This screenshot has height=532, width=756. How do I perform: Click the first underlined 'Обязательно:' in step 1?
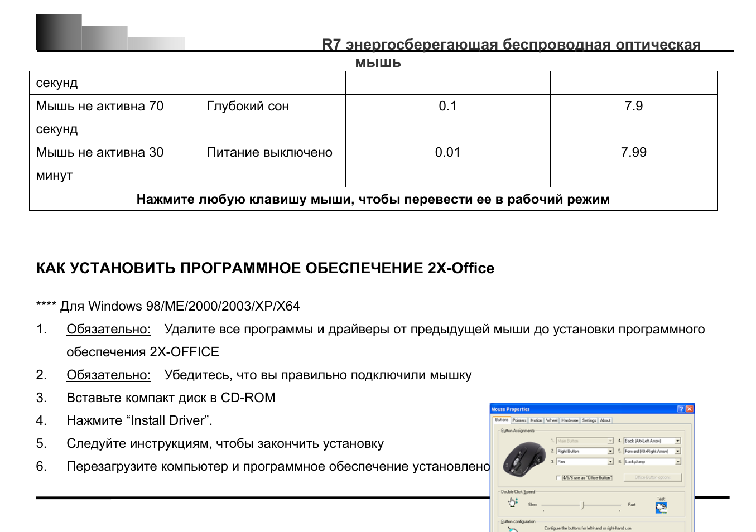[108, 329]
